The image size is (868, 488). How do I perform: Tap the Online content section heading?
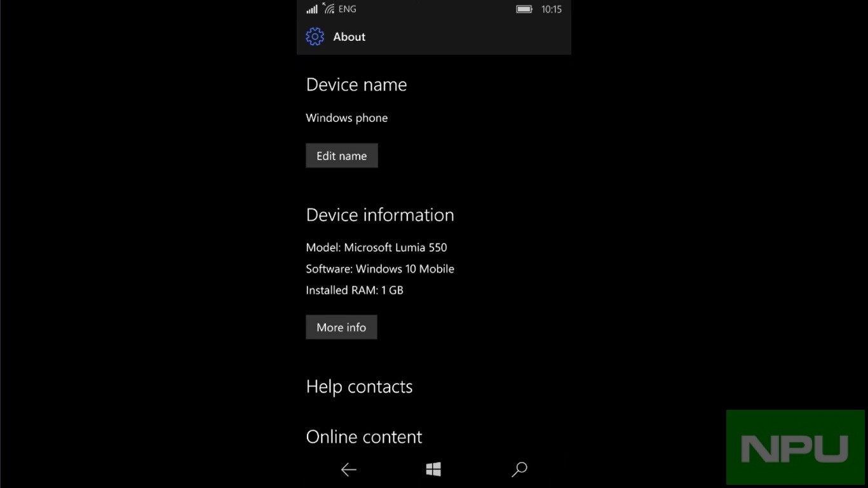363,437
